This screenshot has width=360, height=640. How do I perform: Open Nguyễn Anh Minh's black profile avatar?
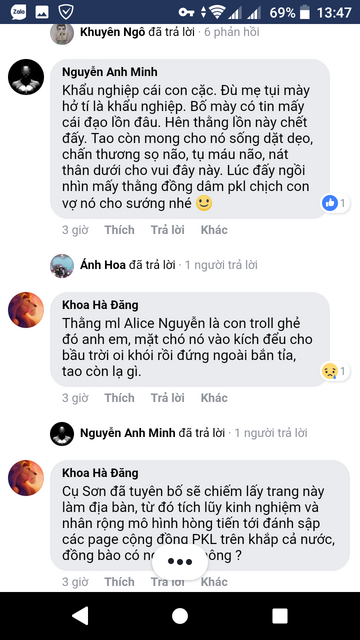26,77
